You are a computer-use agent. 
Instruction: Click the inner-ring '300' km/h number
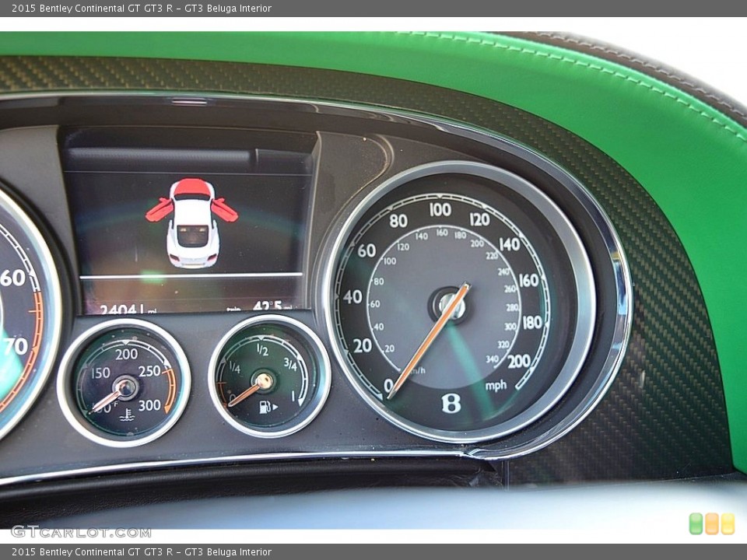(510, 327)
